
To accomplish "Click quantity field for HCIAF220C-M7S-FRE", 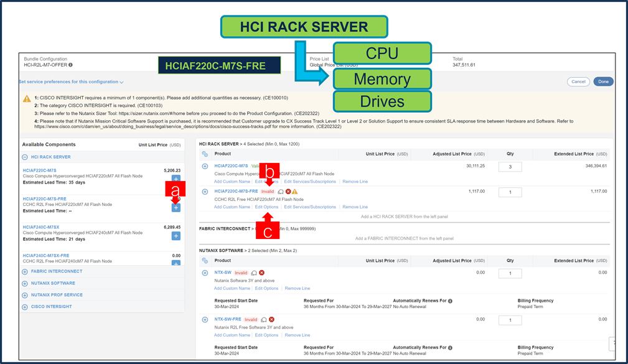I will (510, 192).
